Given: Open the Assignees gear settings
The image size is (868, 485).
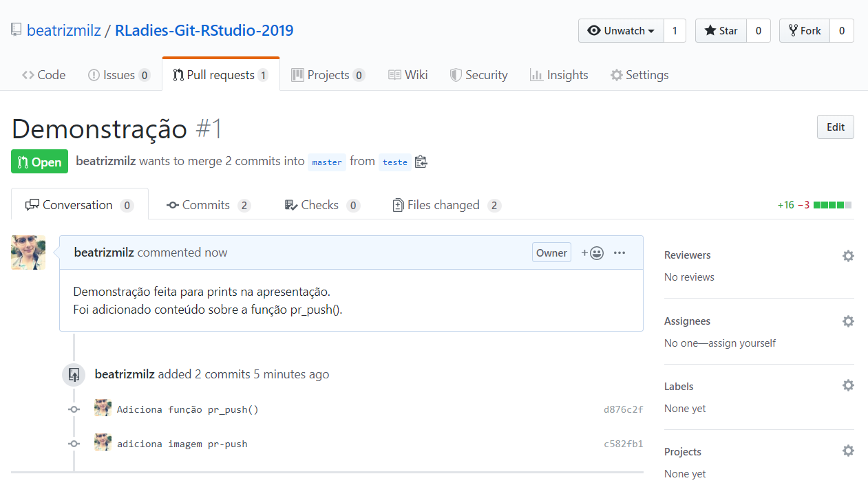Looking at the screenshot, I should pyautogui.click(x=848, y=321).
